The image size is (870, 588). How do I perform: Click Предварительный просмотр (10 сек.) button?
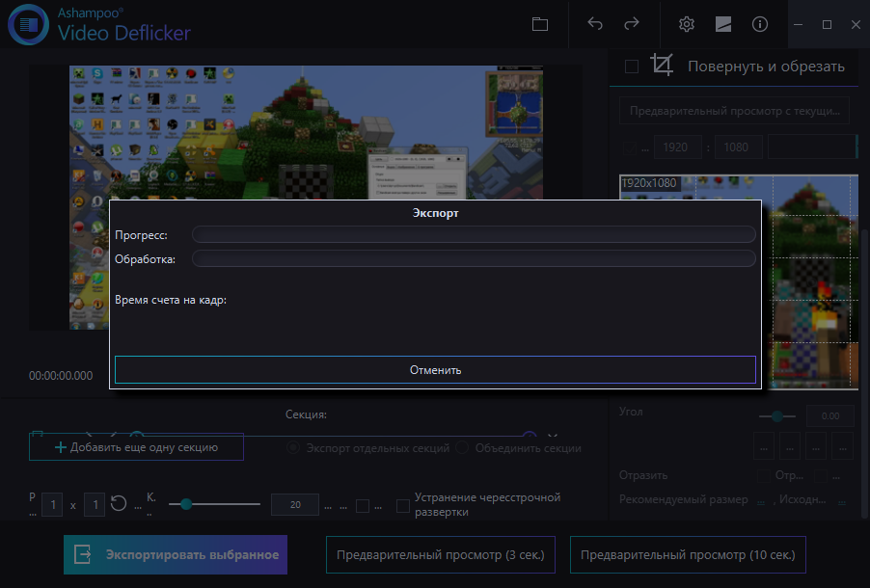(x=688, y=554)
